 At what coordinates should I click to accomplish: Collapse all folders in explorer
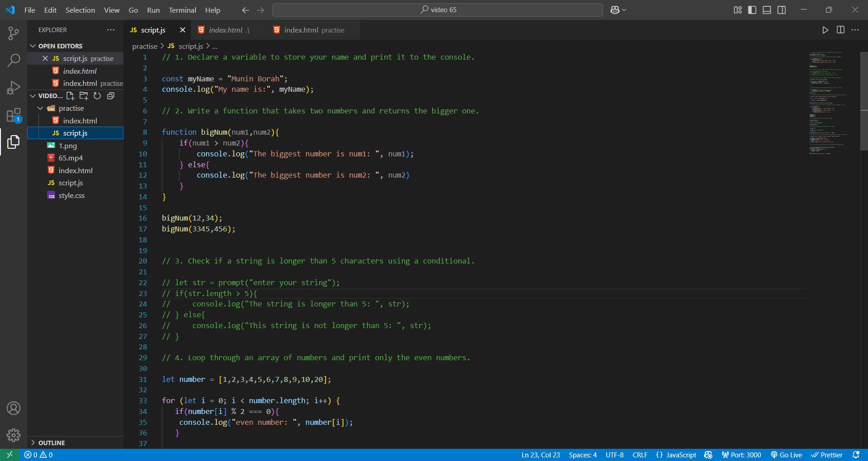click(x=110, y=96)
